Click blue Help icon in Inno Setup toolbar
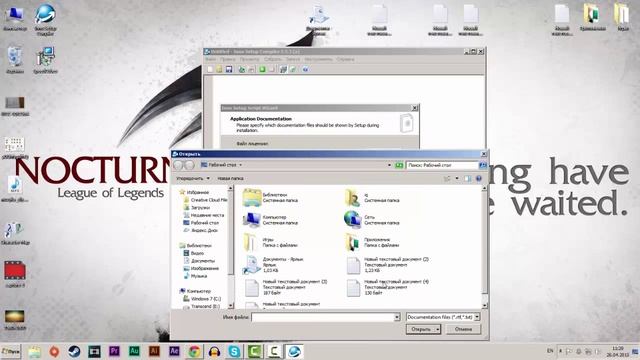The image size is (640, 360). coord(305,69)
